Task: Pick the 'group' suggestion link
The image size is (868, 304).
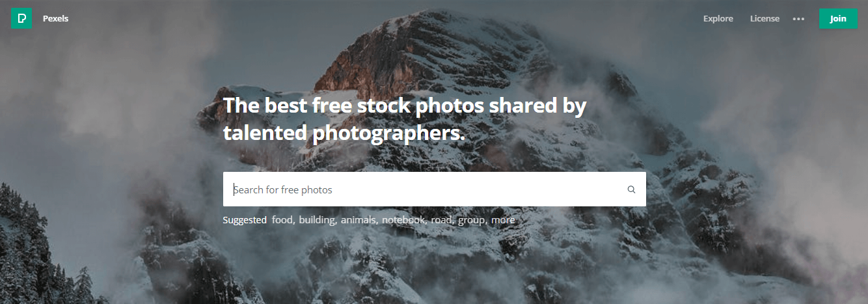Action: click(472, 220)
